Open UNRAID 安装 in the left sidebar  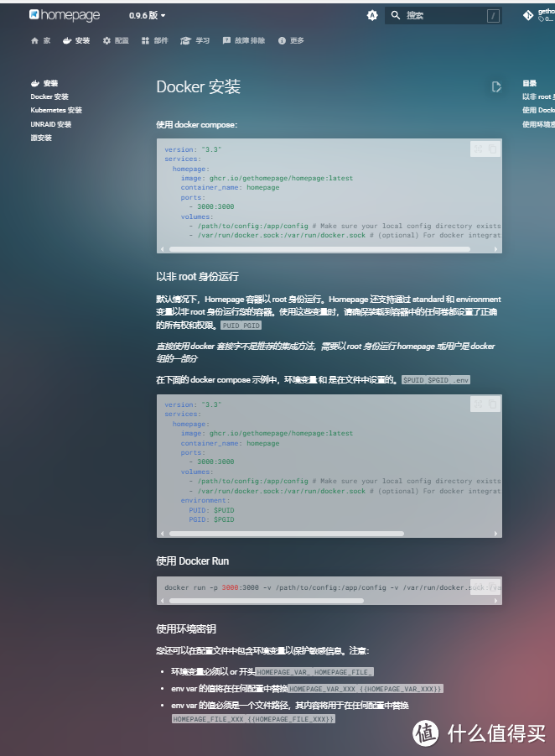coord(51,124)
